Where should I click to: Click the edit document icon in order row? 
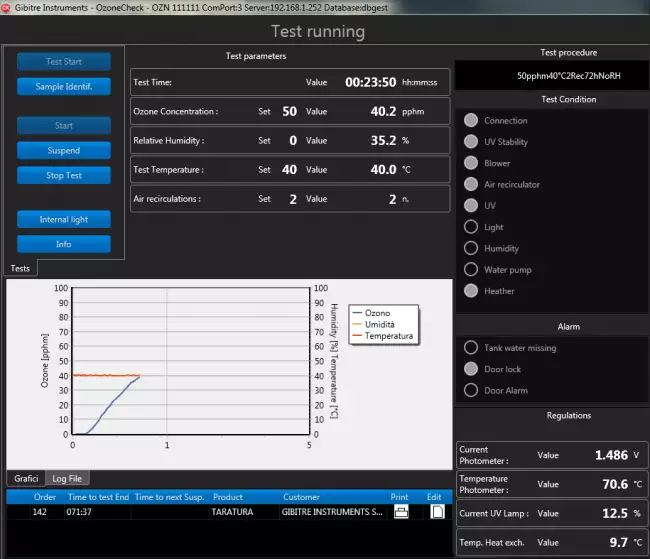tap(437, 512)
